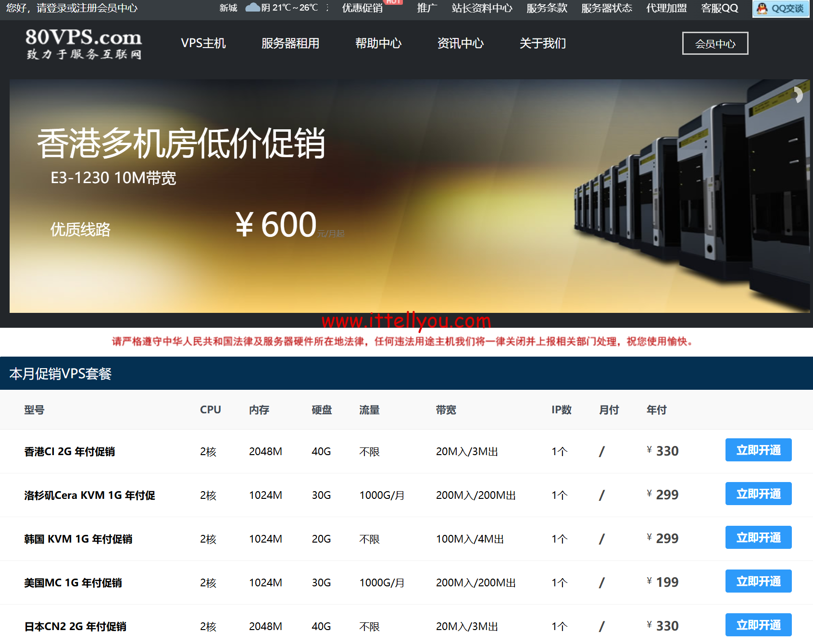Click the 服务条款 terms link

point(547,8)
